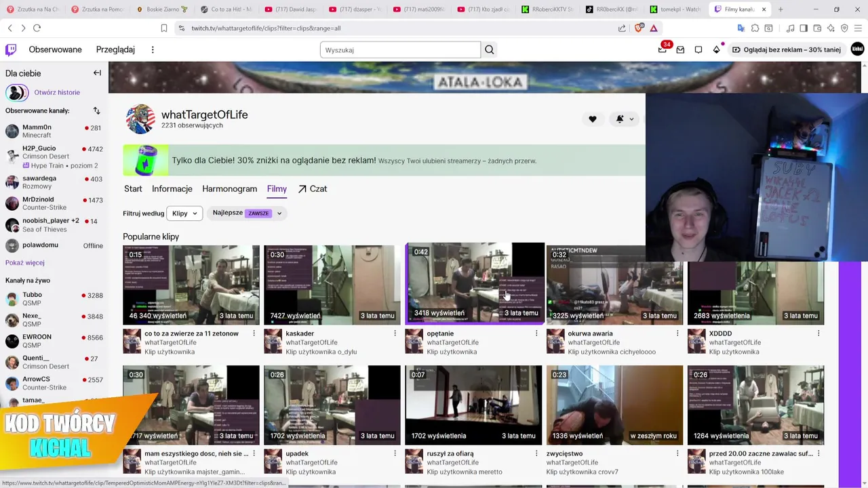Open clip options for 'XDDDD'
Screen dimensions: 868x488
818,333
